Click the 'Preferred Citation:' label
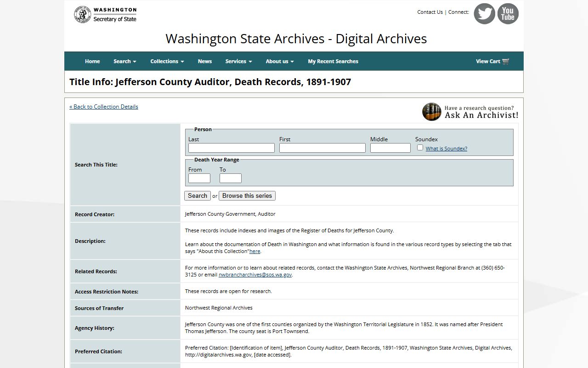This screenshot has width=588, height=368. (x=98, y=351)
